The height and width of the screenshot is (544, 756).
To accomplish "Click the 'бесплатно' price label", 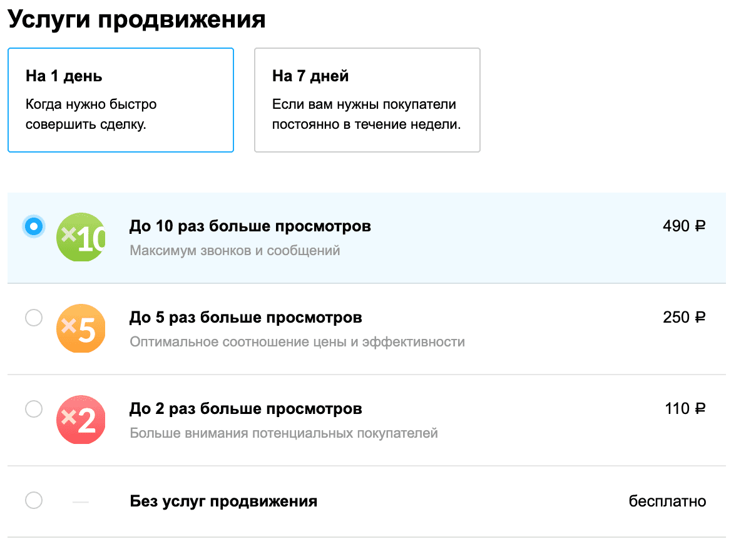I will 668,501.
